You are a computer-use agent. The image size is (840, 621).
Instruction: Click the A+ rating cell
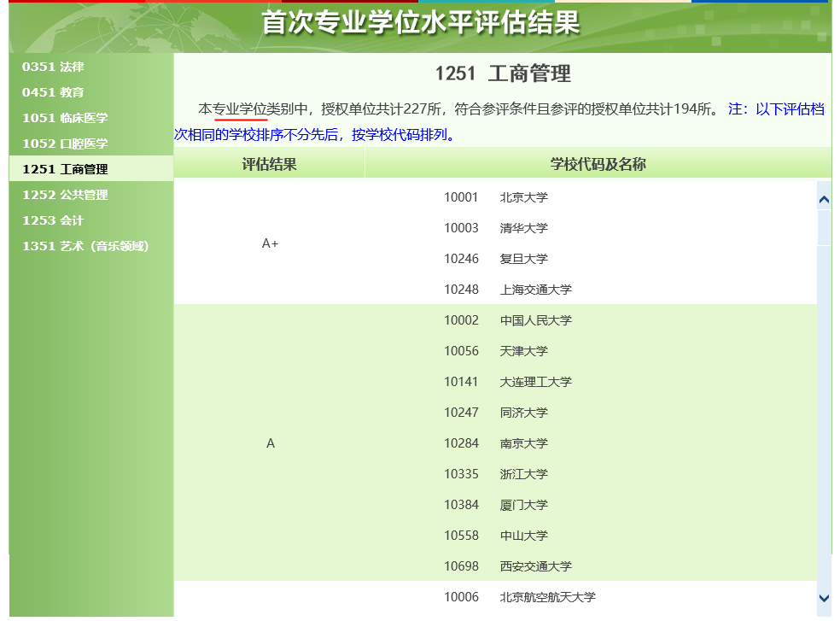270,243
